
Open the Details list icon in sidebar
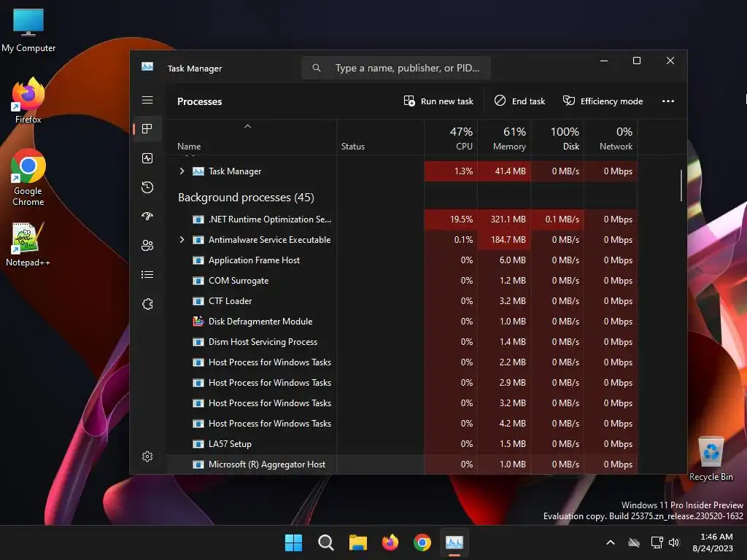click(x=147, y=274)
